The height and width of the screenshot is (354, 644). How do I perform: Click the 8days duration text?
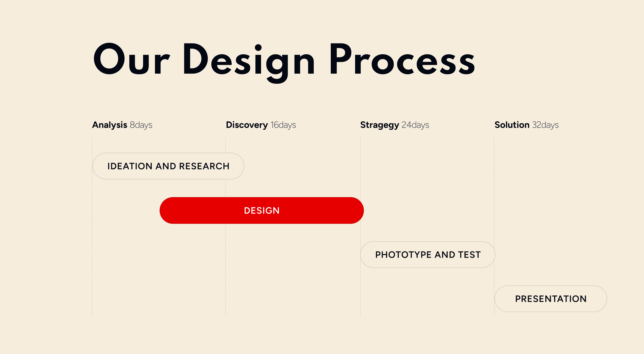pos(141,125)
